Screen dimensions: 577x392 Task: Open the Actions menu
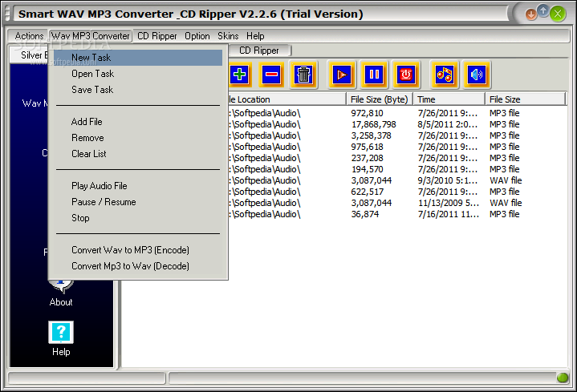pyautogui.click(x=29, y=36)
